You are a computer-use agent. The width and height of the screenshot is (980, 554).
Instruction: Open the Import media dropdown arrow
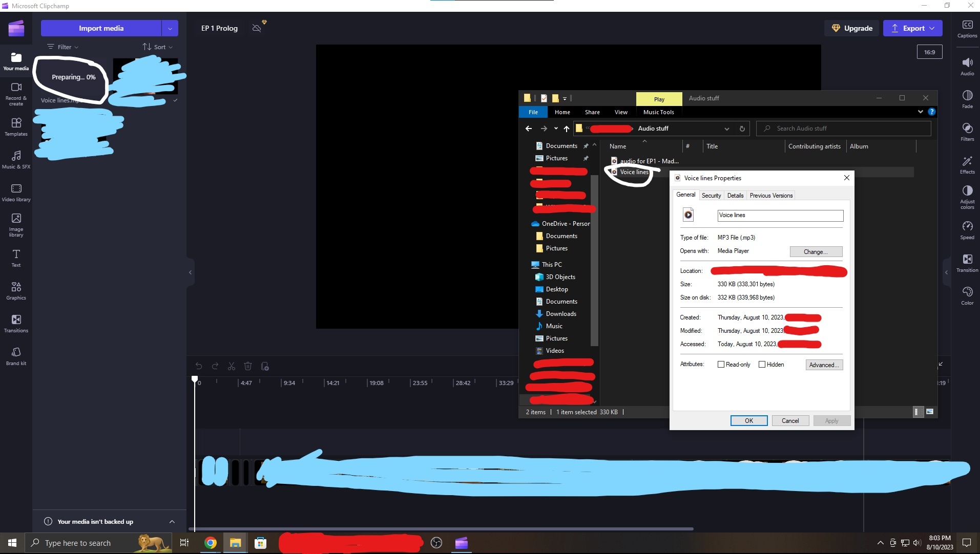[x=169, y=28]
